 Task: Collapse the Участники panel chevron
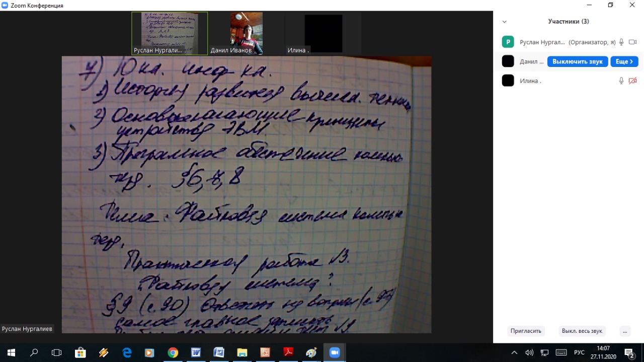(x=504, y=22)
